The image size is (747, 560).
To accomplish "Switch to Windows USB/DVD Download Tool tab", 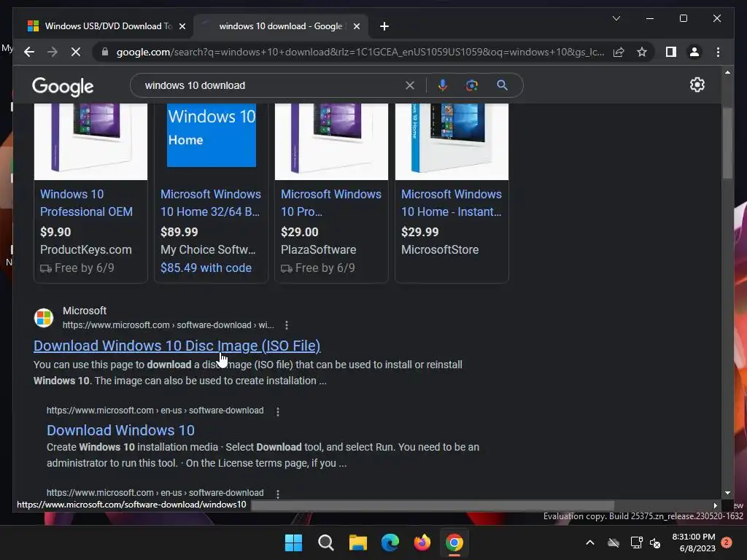I will click(x=102, y=26).
